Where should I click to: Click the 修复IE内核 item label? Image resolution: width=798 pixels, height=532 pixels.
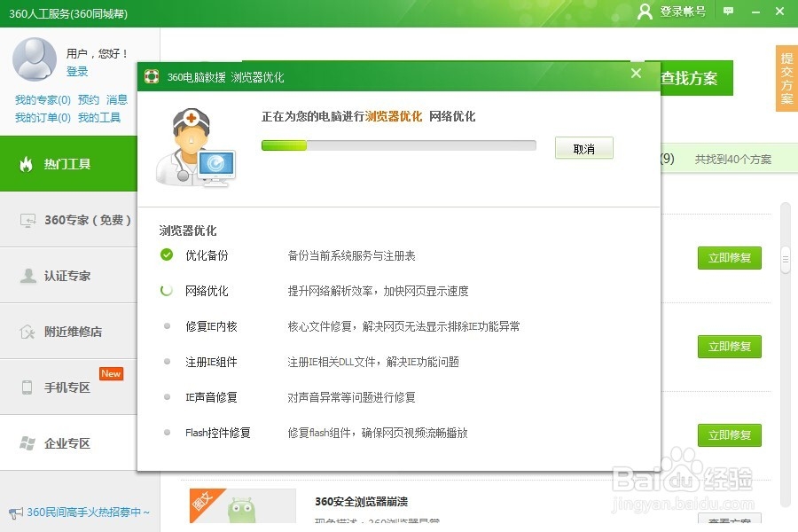[x=211, y=326]
